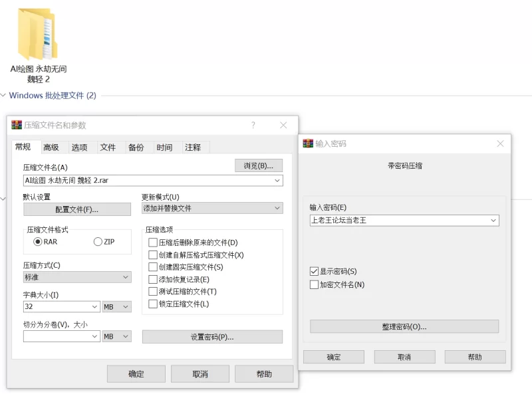This screenshot has height=400, width=532.
Task: Click 确定 in the 输入密码 dialog
Action: [334, 357]
